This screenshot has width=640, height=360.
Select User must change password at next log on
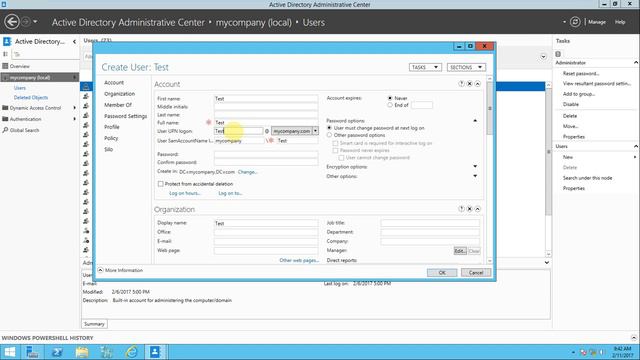329,128
